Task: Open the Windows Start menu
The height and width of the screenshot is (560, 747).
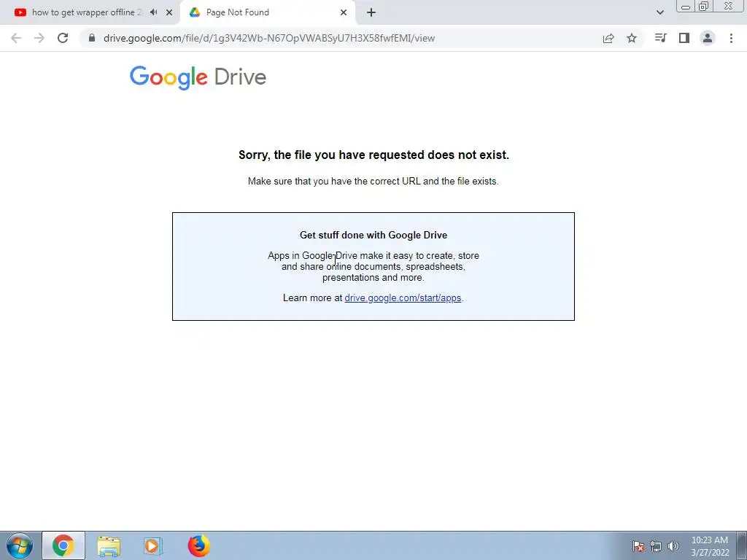Action: [20, 545]
